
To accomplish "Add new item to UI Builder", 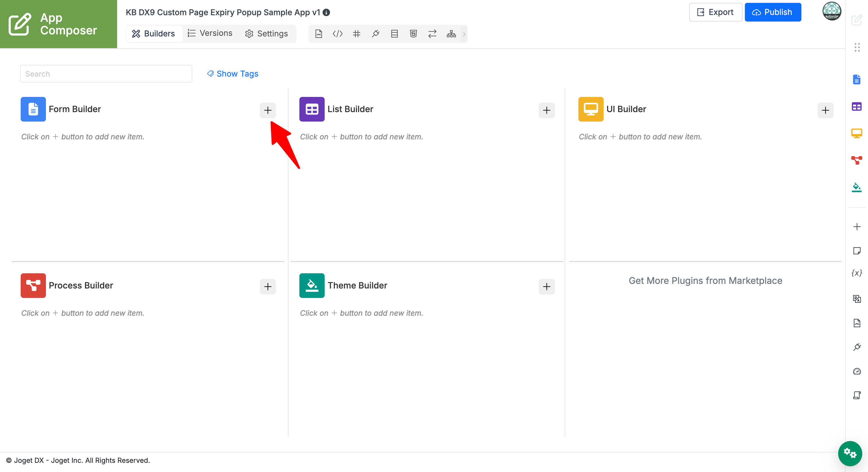I will tap(825, 110).
